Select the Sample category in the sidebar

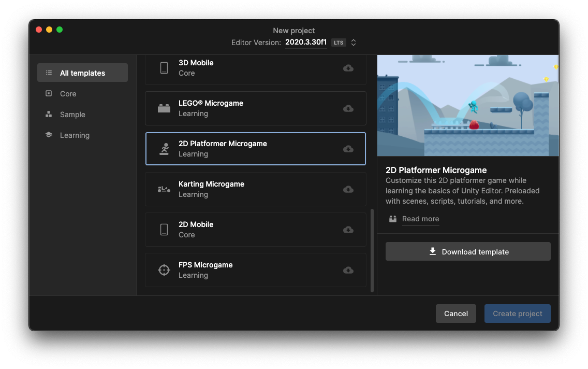pos(72,114)
